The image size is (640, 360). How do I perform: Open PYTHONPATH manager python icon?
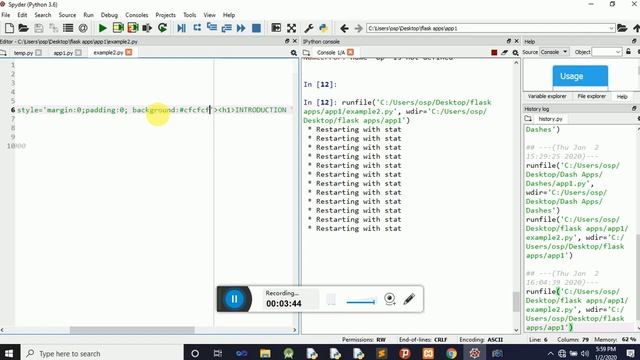[324, 28]
